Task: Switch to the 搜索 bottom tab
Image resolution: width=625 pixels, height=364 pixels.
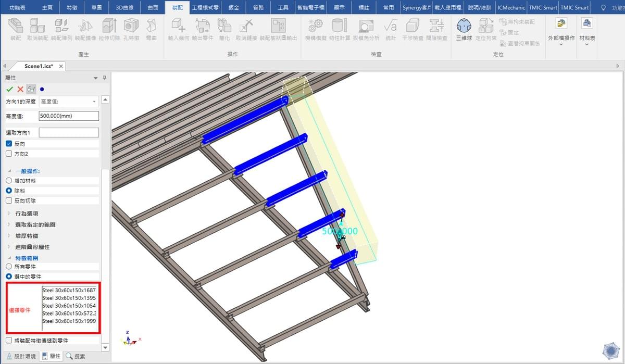Action: click(76, 356)
